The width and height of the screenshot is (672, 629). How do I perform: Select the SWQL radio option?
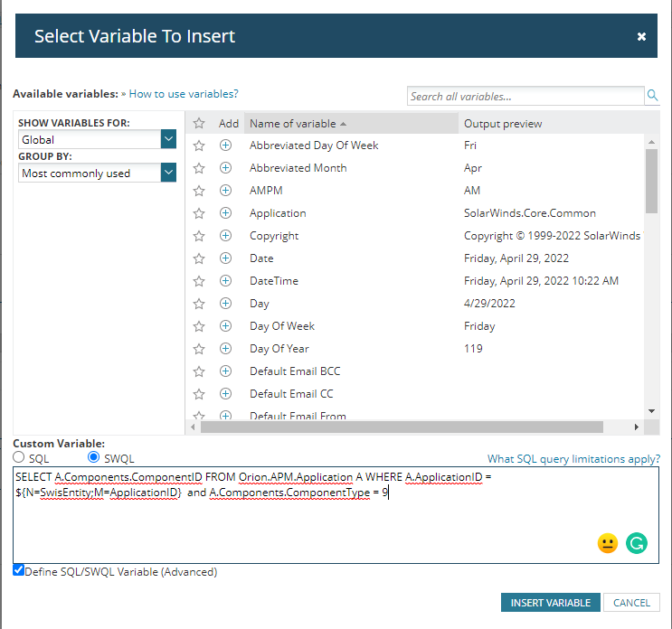click(94, 457)
